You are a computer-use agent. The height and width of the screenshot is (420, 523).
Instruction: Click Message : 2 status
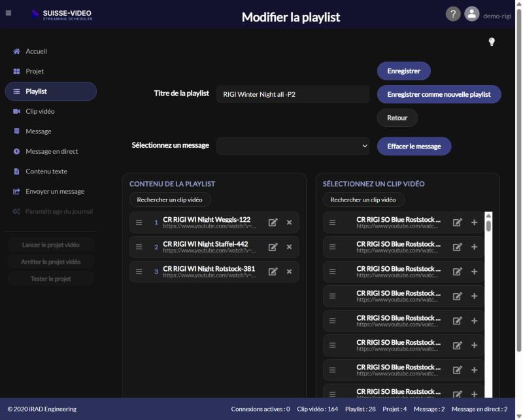(430, 409)
